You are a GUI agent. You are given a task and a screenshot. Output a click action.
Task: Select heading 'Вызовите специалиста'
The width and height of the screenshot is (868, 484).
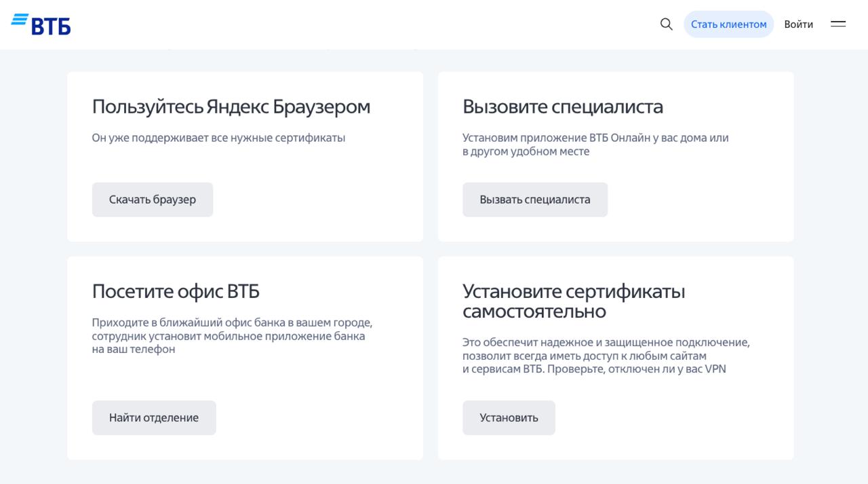click(x=563, y=107)
